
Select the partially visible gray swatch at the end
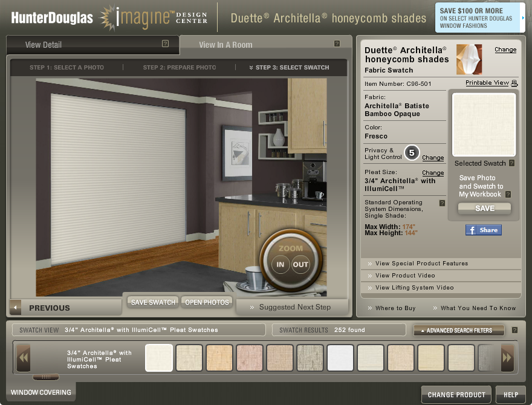[x=486, y=358]
